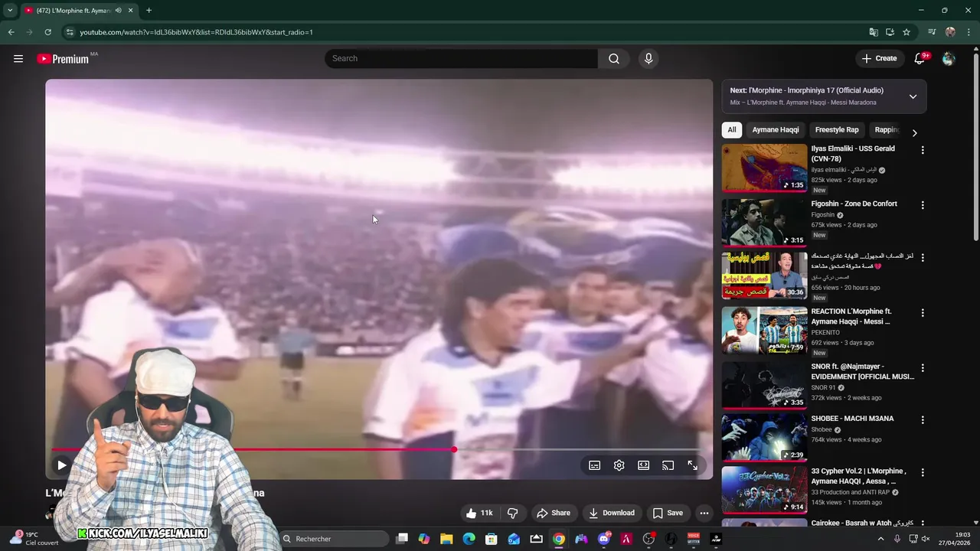The image size is (980, 551).
Task: Toggle subtitles closed captions on player
Action: pyautogui.click(x=594, y=465)
